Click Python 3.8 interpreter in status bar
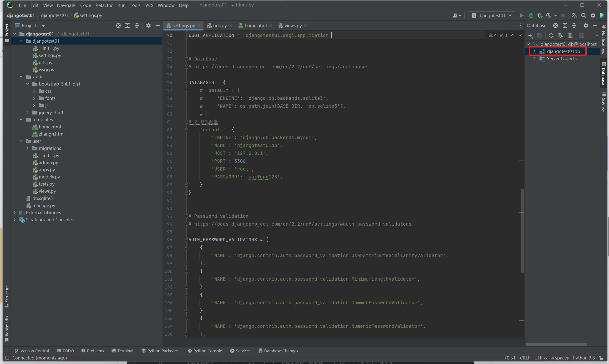 (x=584, y=358)
